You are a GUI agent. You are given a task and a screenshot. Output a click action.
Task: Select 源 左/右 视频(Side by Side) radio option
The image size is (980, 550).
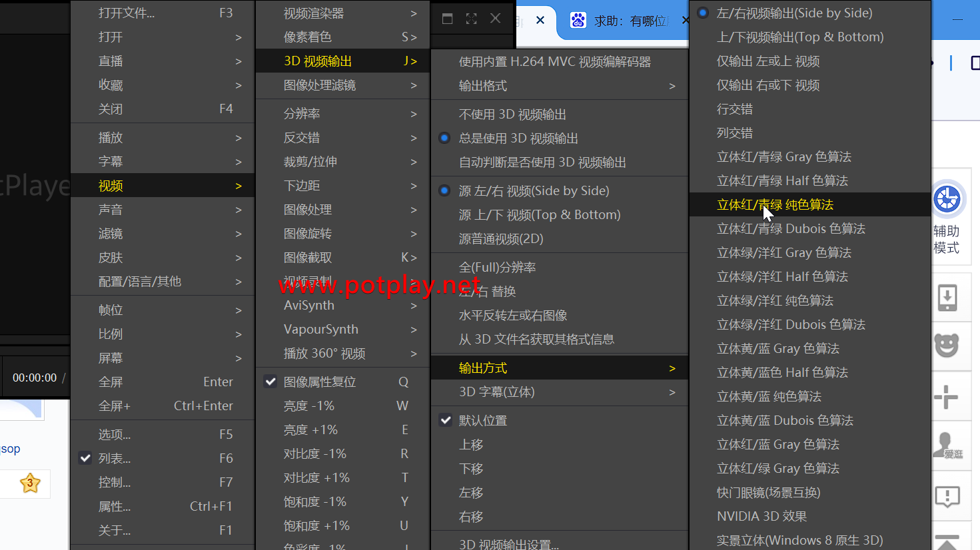(560, 191)
